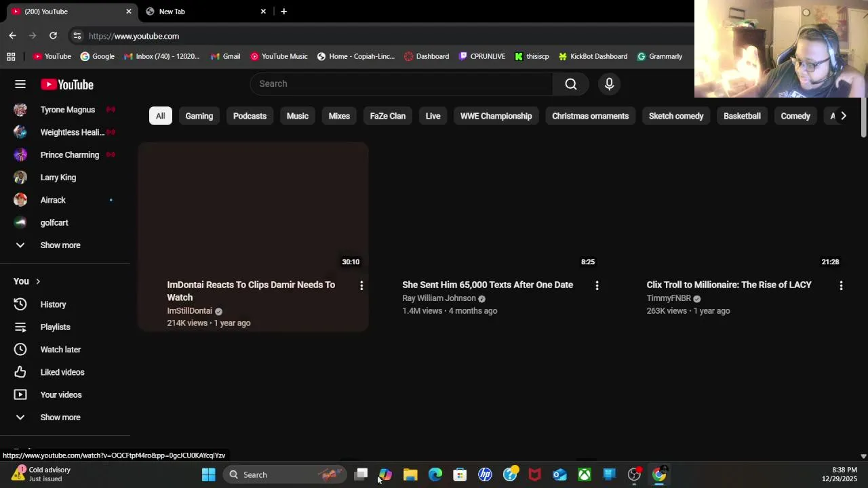868x488 pixels.
Task: View site information icon in address bar
Action: click(x=77, y=36)
